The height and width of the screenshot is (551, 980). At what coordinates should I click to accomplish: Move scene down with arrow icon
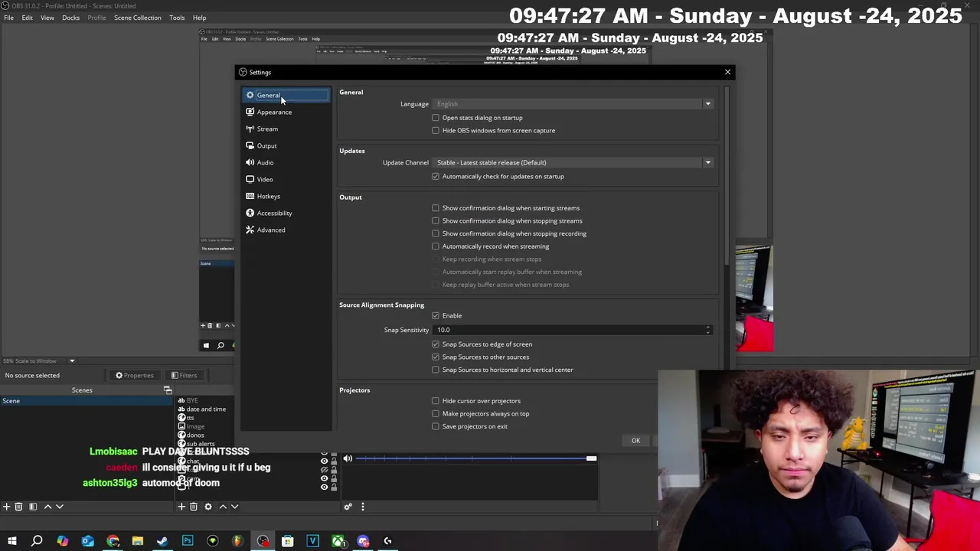click(60, 507)
